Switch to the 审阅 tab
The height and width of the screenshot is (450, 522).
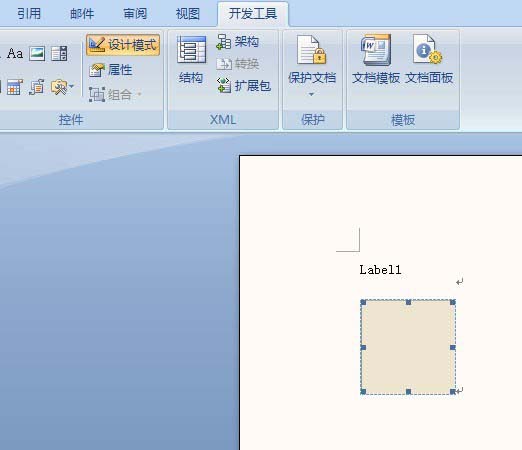[x=135, y=14]
